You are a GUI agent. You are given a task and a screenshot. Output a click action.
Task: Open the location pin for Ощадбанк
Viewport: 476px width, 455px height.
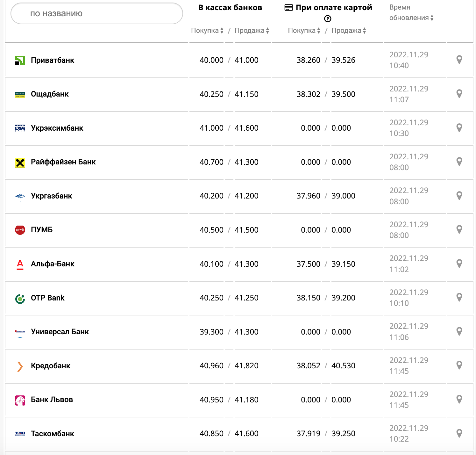pos(459,94)
